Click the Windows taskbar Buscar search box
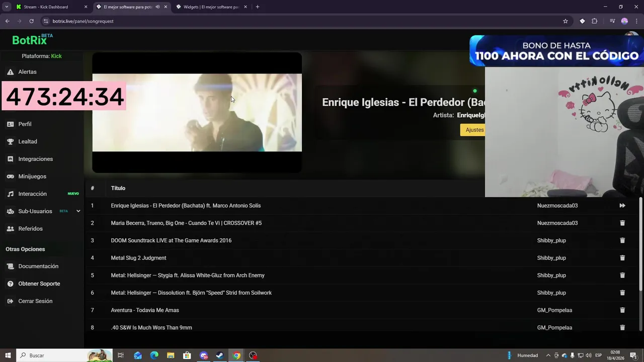This screenshot has height=362, width=644. [64, 355]
